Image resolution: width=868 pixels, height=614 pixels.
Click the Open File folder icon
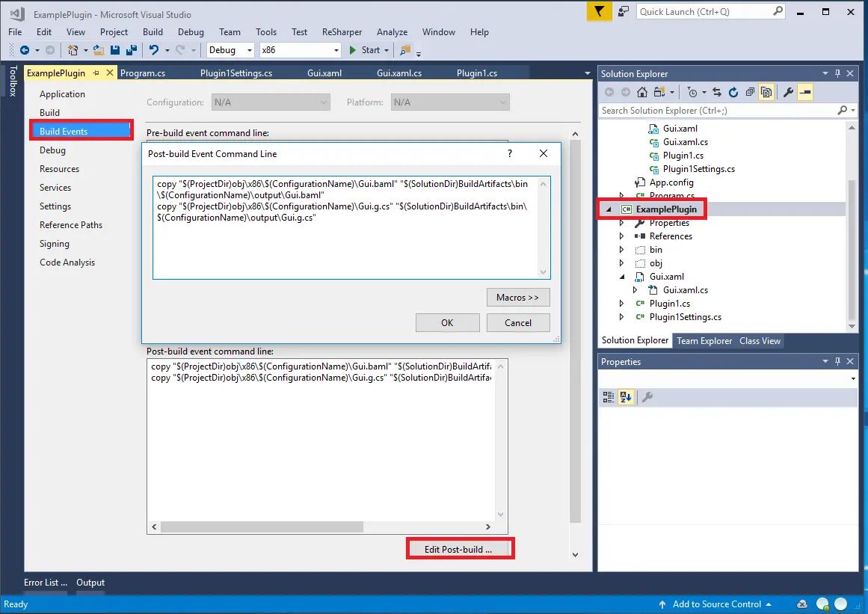[x=99, y=50]
